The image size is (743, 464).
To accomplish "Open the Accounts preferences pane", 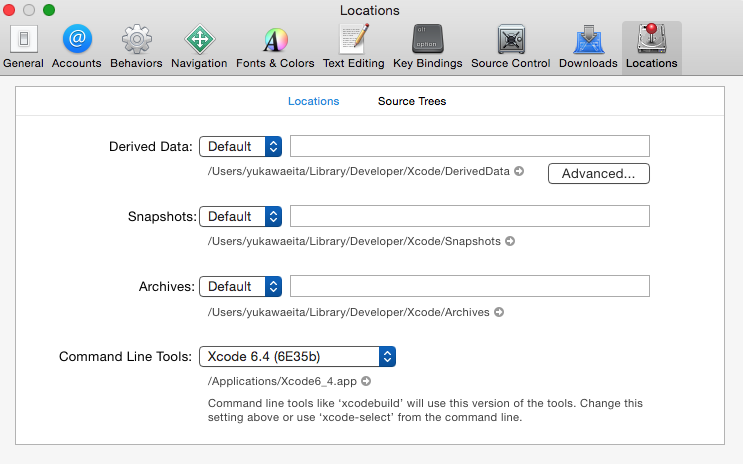I will click(x=76, y=47).
